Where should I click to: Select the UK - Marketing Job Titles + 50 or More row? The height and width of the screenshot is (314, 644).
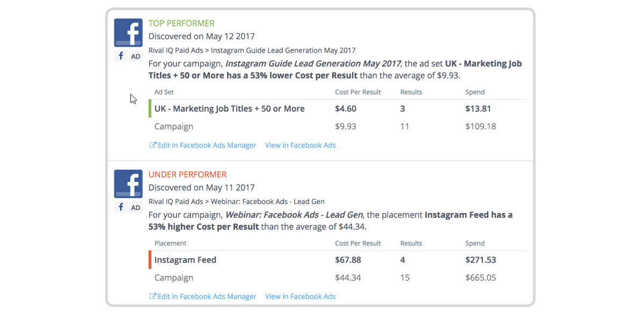(x=338, y=108)
